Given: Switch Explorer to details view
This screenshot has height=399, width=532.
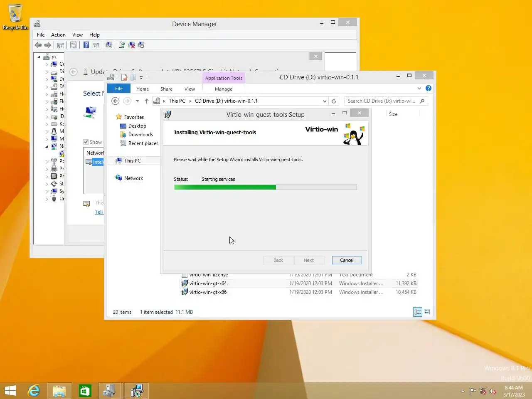Looking at the screenshot, I should pyautogui.click(x=418, y=312).
